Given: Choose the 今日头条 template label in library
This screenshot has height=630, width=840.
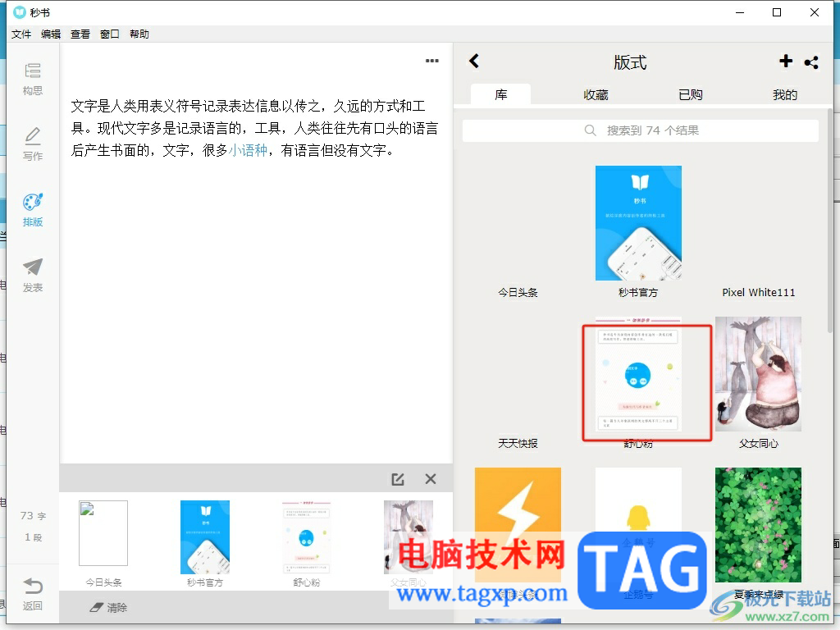Looking at the screenshot, I should pos(518,293).
